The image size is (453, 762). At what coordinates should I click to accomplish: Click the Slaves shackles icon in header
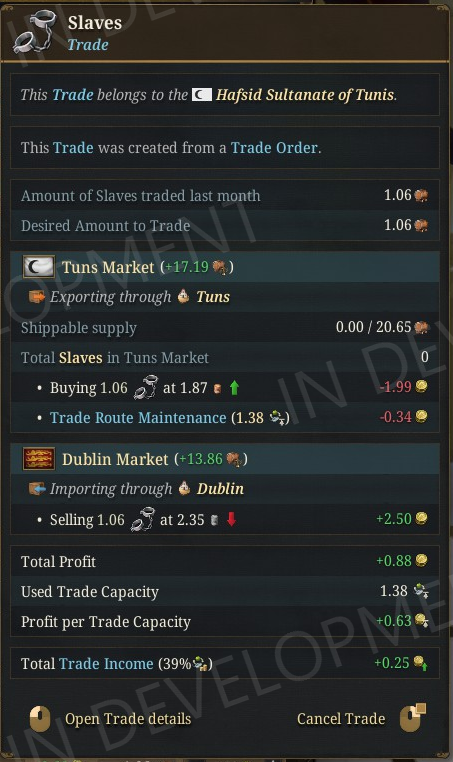pyautogui.click(x=35, y=32)
